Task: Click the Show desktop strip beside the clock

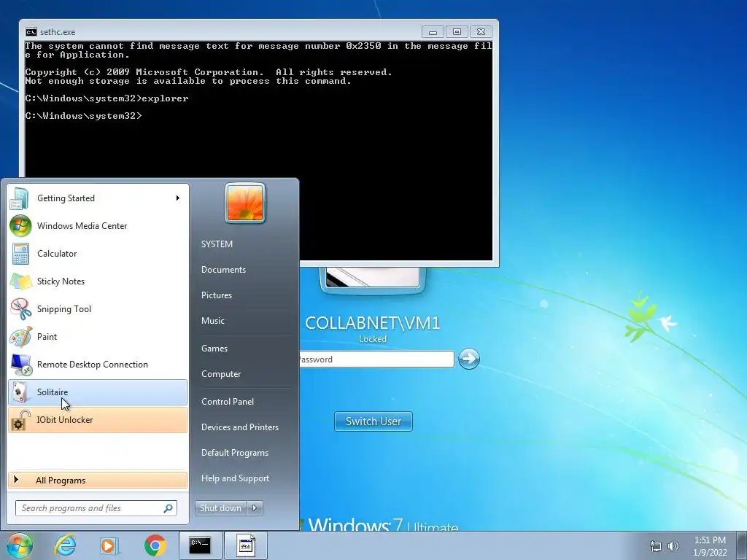Action: coord(743,545)
